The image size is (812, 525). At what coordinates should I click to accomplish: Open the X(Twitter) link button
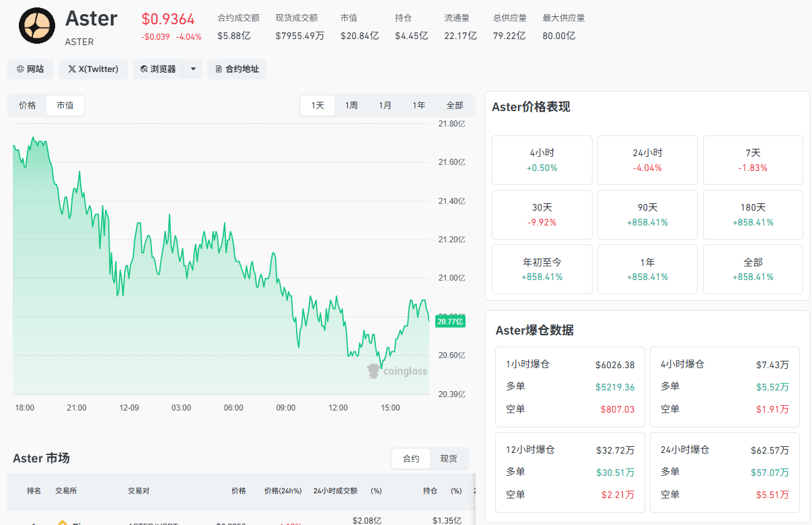[x=93, y=69]
